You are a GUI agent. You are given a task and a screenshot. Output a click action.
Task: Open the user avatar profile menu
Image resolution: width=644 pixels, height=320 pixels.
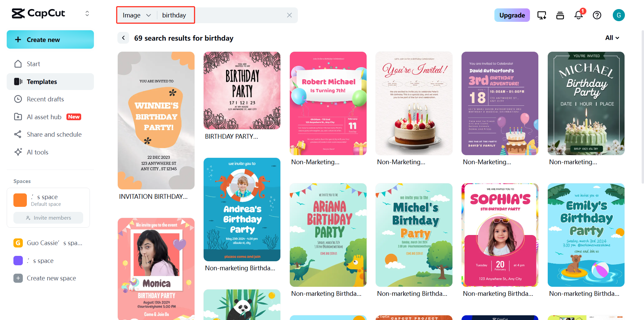coord(619,15)
